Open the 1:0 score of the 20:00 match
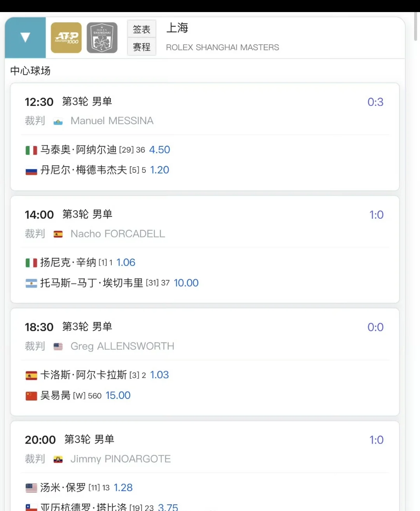Viewport: 420px width, 511px height. click(376, 440)
